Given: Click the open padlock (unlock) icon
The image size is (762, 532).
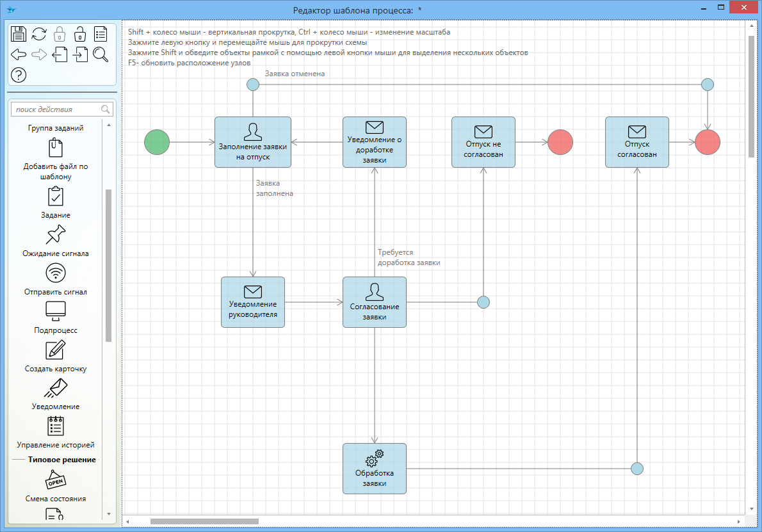Looking at the screenshot, I should [x=80, y=34].
